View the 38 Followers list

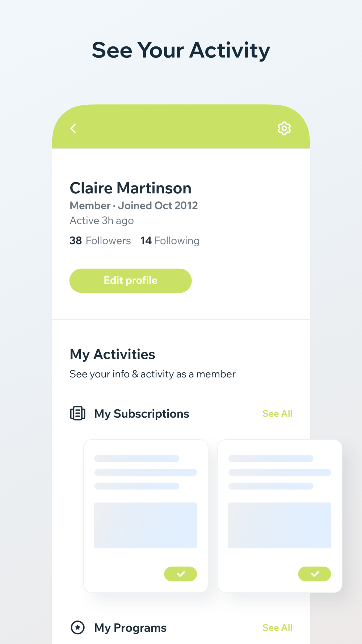point(100,241)
